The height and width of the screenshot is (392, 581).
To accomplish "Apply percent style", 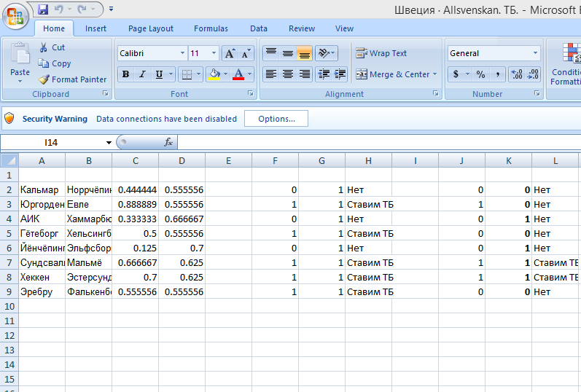I will pos(480,74).
